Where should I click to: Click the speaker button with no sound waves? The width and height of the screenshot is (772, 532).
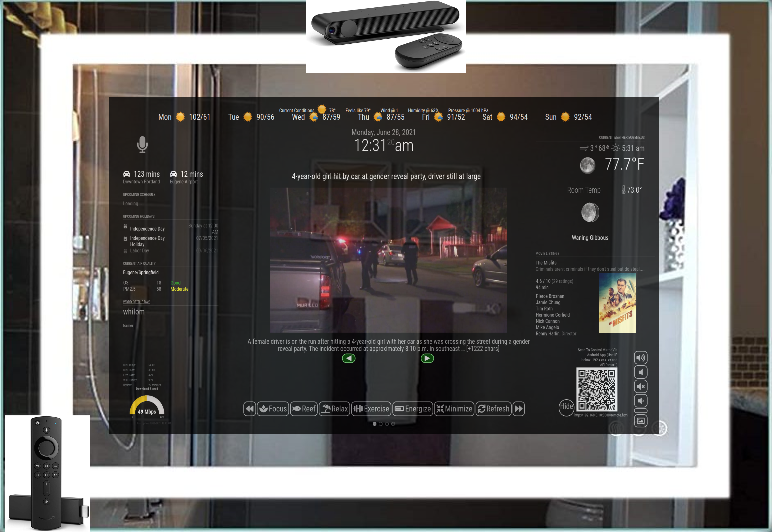pos(640,372)
